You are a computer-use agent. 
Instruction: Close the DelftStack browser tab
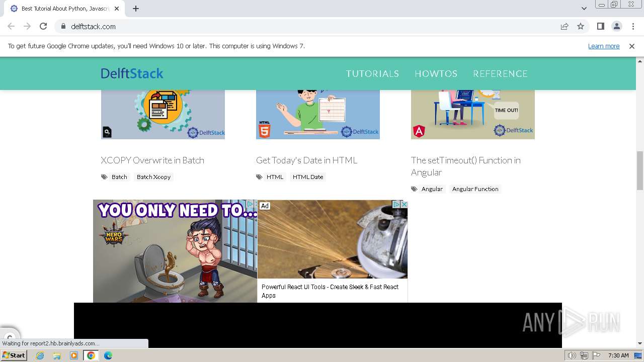coord(117,9)
